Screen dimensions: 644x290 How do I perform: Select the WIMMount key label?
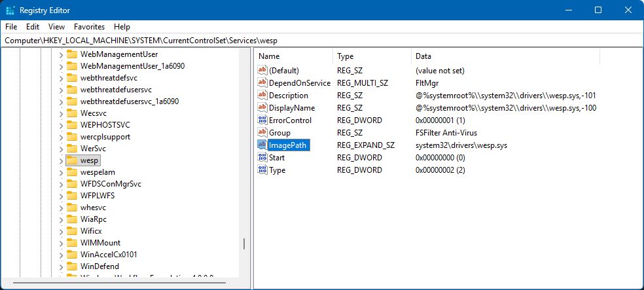point(100,243)
